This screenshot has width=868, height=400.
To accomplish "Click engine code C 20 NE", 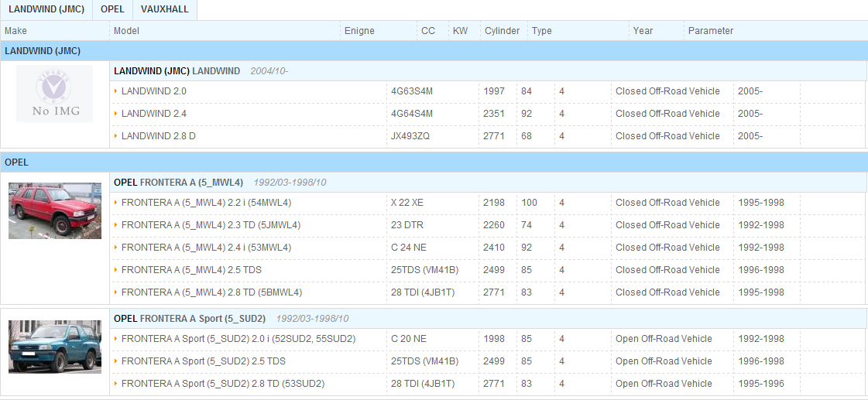I will [409, 339].
